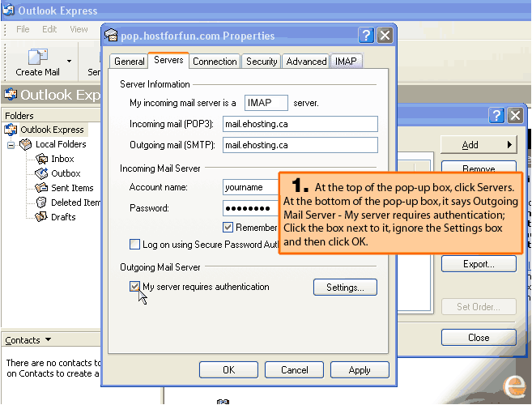Close the Internet Accounts window behind
532x405 pixels.
[x=515, y=116]
